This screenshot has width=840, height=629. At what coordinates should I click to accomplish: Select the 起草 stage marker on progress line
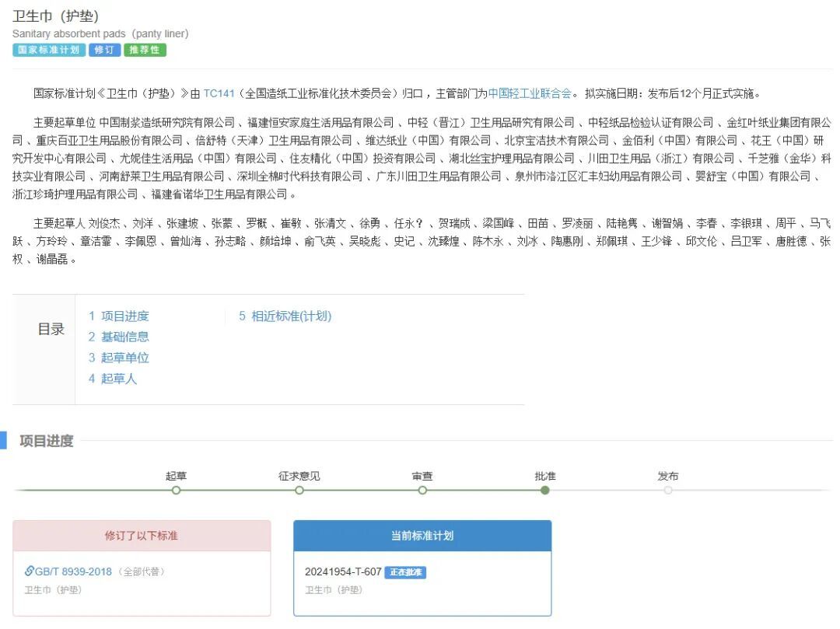pyautogui.click(x=177, y=490)
